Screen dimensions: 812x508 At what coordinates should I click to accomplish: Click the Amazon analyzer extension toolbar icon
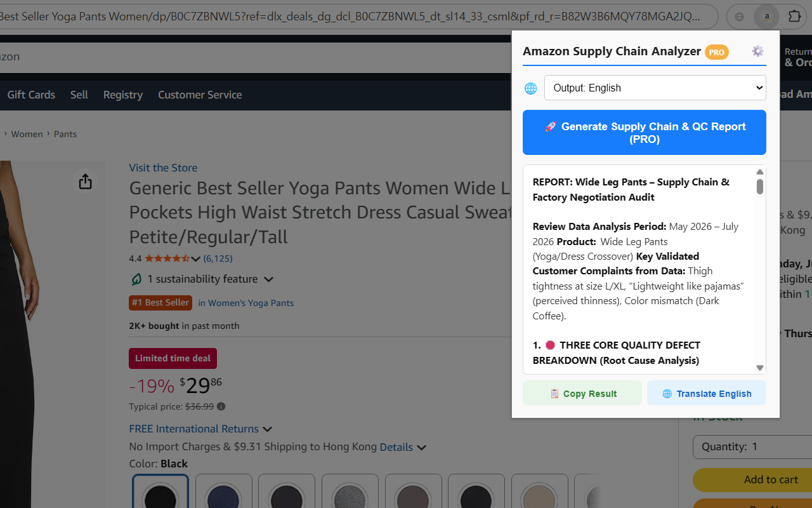(766, 17)
